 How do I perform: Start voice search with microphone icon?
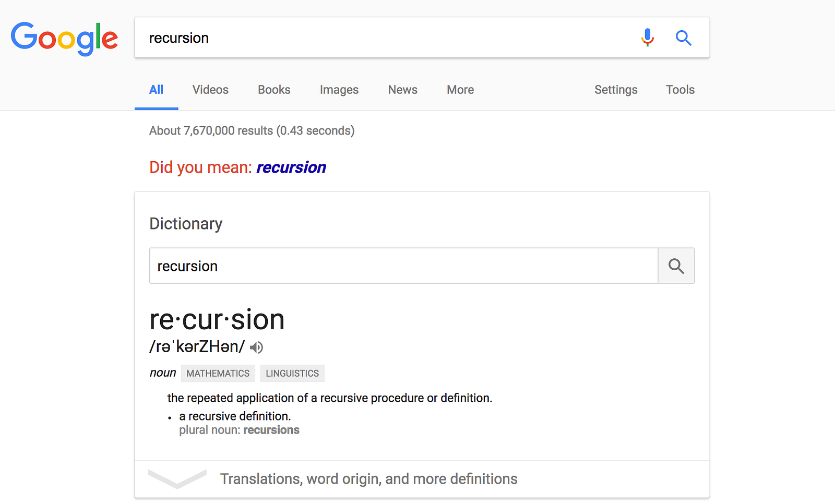647,38
